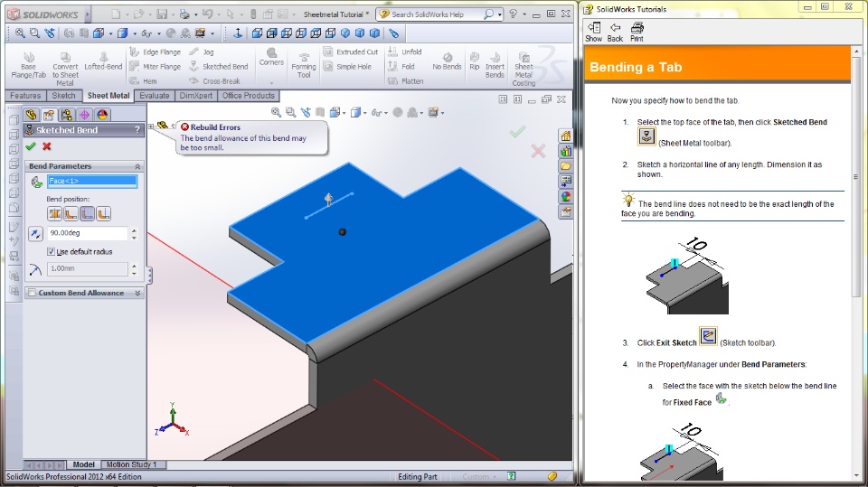Click the Hem tool
The image size is (868, 487).
pos(144,80)
